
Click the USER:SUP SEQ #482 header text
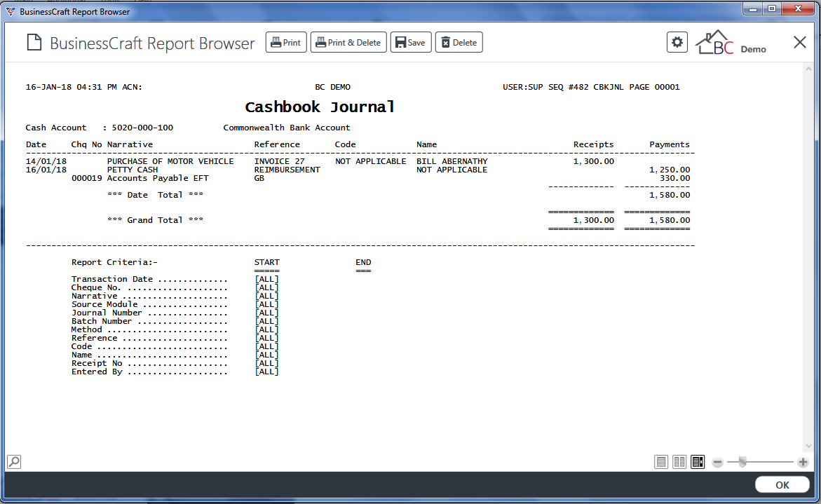[x=545, y=87]
